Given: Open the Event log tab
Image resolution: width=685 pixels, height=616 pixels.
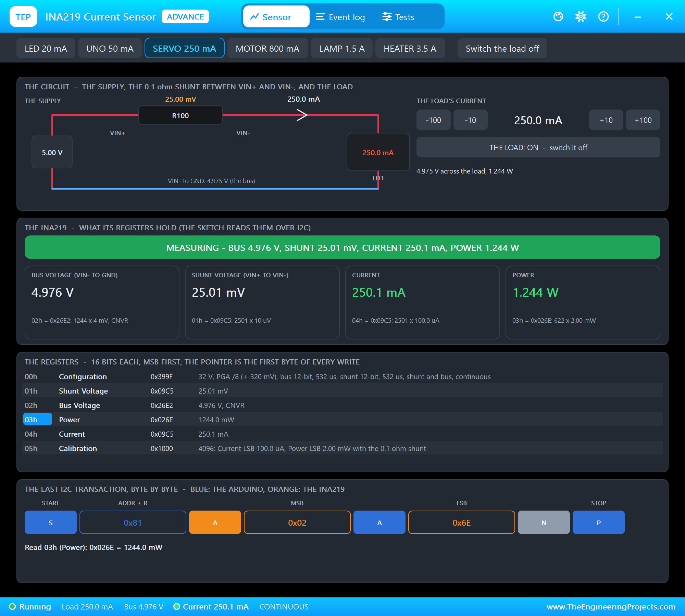Looking at the screenshot, I should (340, 17).
